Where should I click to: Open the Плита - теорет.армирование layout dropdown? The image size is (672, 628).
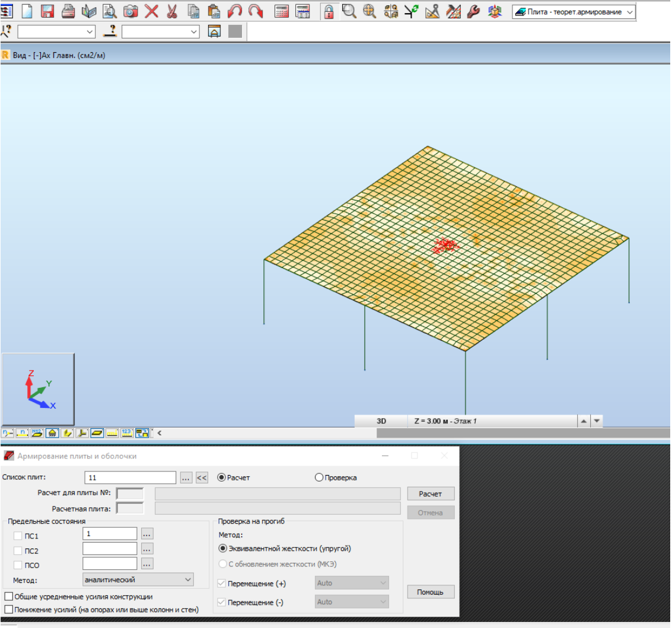pos(629,12)
